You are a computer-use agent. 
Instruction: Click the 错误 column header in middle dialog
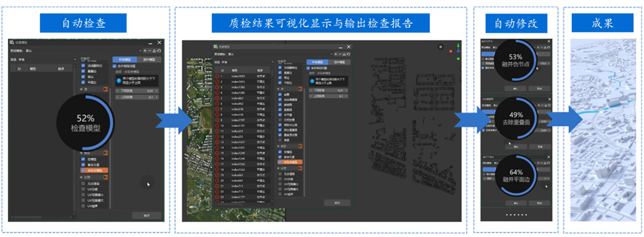(x=260, y=70)
